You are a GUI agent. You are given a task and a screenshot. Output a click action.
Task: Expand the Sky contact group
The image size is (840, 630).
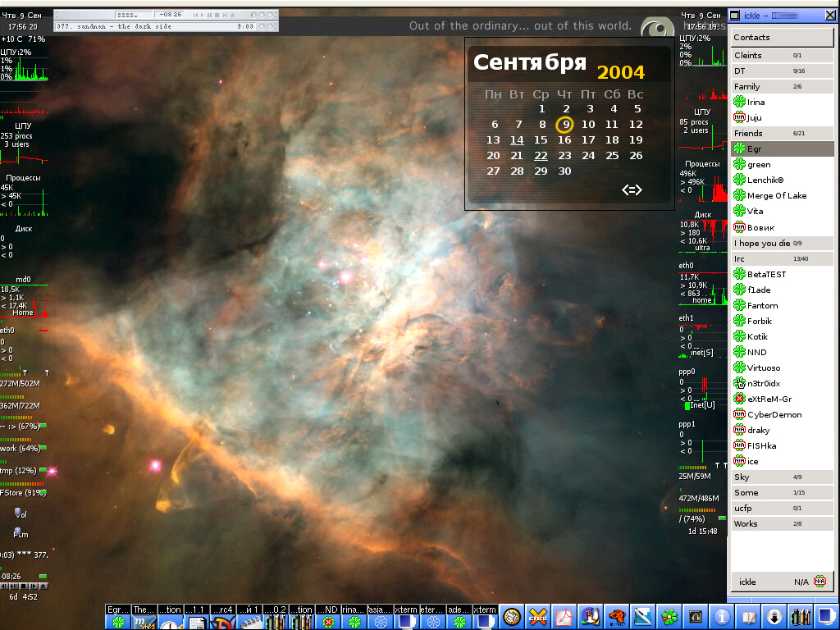tap(742, 477)
